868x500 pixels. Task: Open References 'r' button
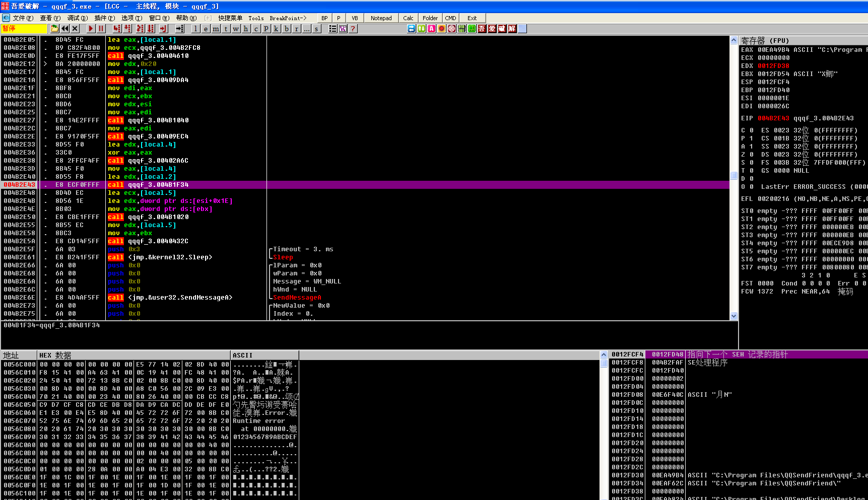pyautogui.click(x=296, y=29)
